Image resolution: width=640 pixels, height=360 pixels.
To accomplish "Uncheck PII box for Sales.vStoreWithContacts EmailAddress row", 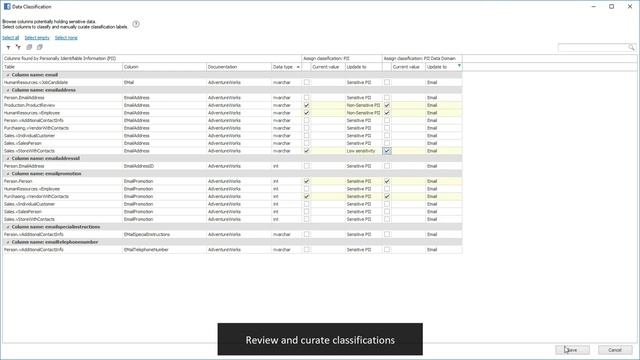I will coord(307,151).
